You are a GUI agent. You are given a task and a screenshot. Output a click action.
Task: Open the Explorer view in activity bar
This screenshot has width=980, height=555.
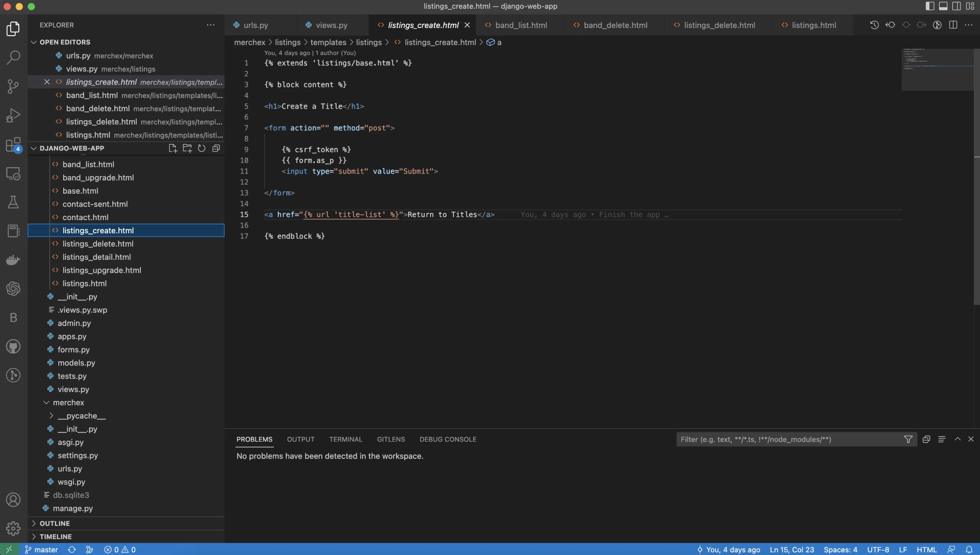pyautogui.click(x=13, y=29)
